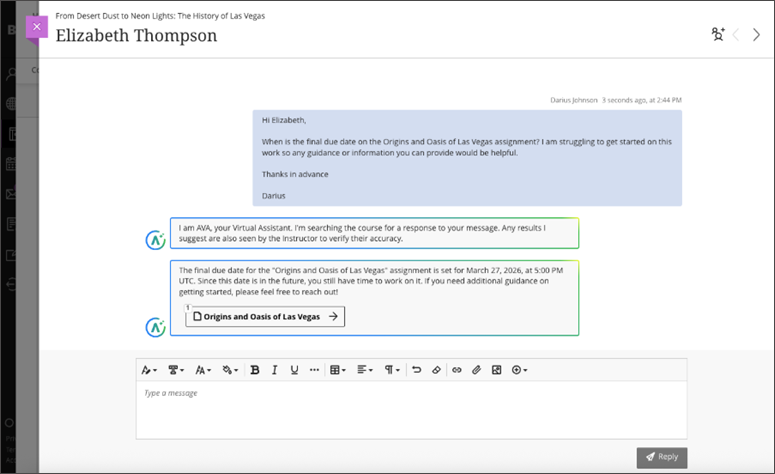Open the text style dropdown

coord(149,370)
